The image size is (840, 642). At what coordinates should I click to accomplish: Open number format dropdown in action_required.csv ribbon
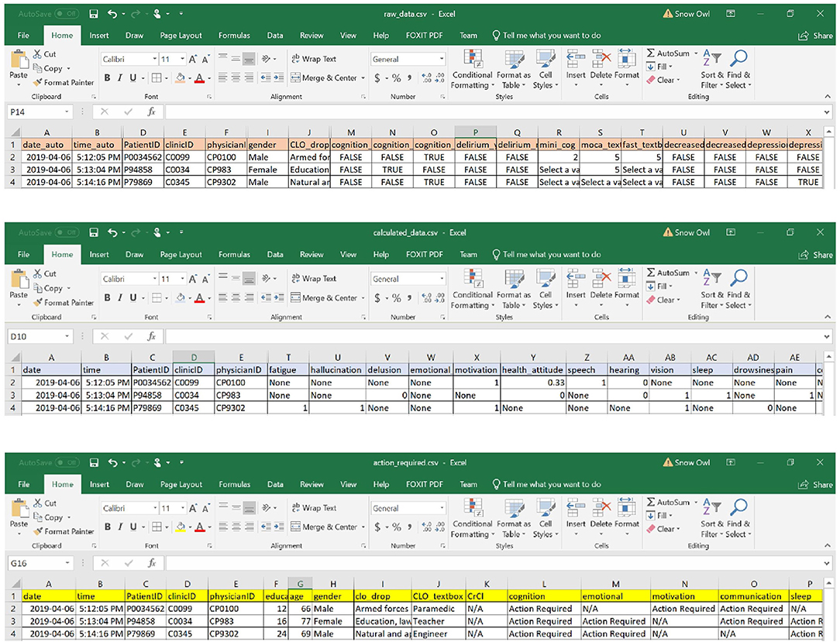[442, 508]
